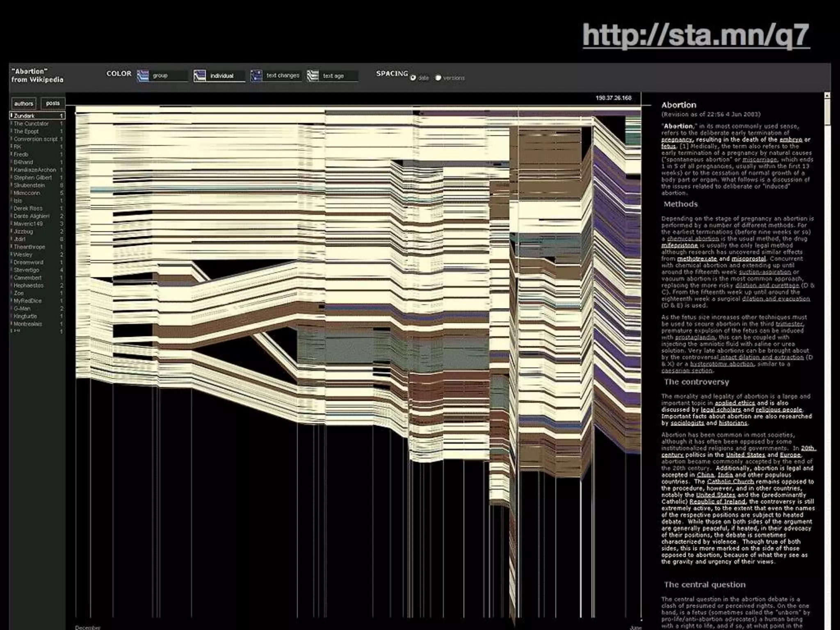Viewport: 840px width, 630px height.
Task: Switch to the authors tab
Action: pyautogui.click(x=23, y=103)
